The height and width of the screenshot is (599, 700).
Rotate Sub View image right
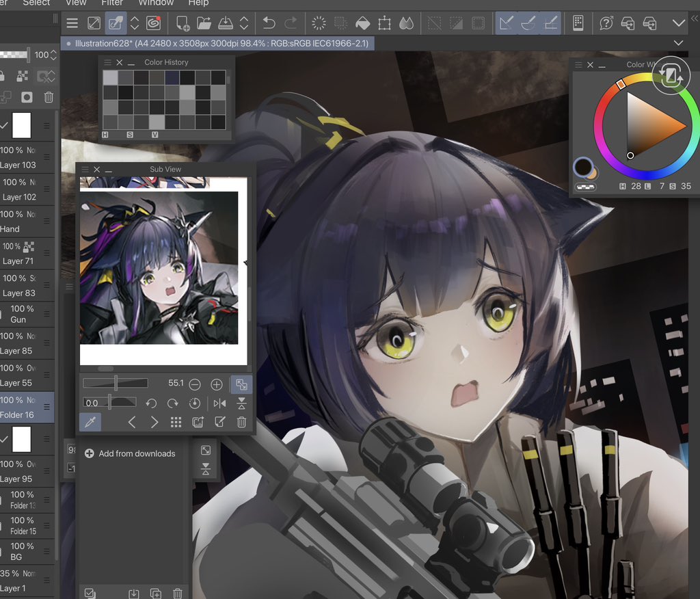173,403
